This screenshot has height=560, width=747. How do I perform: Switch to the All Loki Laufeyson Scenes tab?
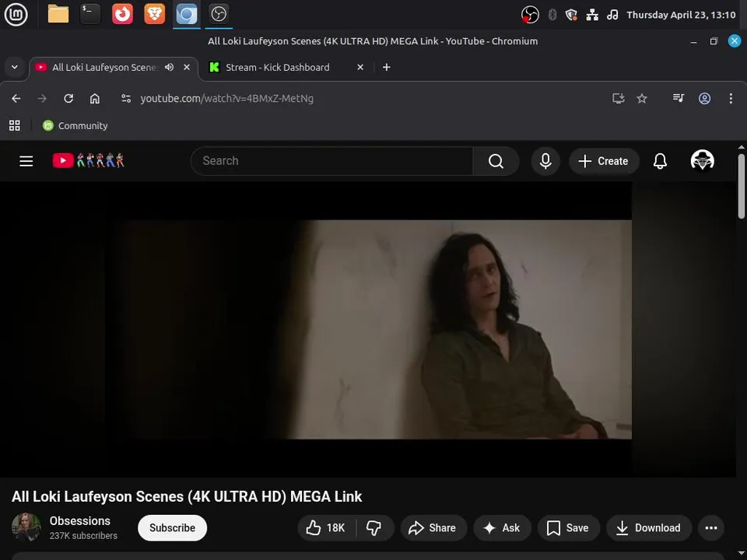pos(104,68)
